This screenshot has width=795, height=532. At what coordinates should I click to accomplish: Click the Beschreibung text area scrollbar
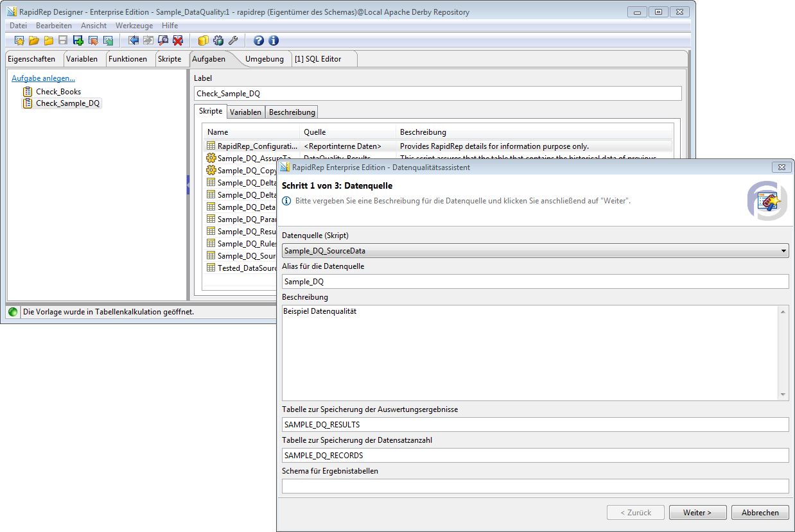(783, 353)
